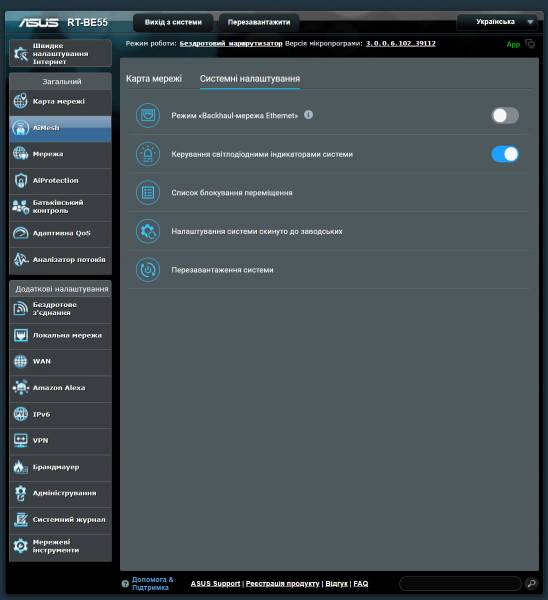Click Вихід з системи button
The height and width of the screenshot is (600, 548).
click(x=173, y=23)
